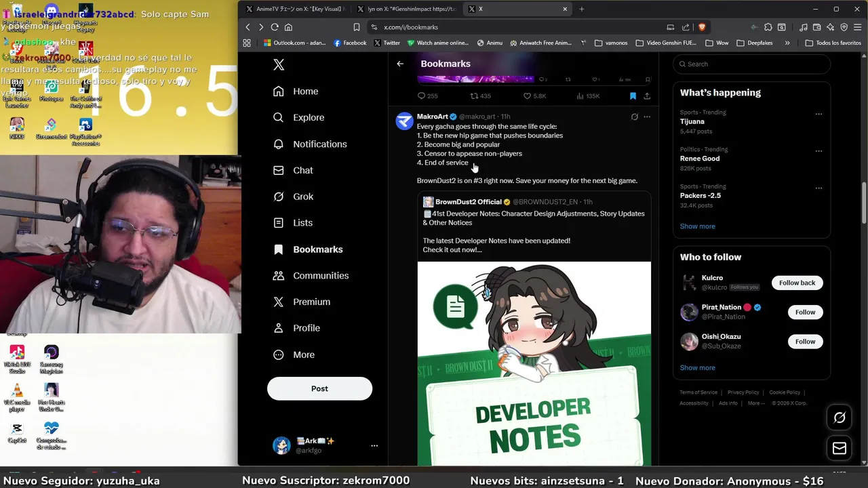Open Facebook bookmark in bookmarks bar
This screenshot has height=488, width=868.
tap(350, 43)
